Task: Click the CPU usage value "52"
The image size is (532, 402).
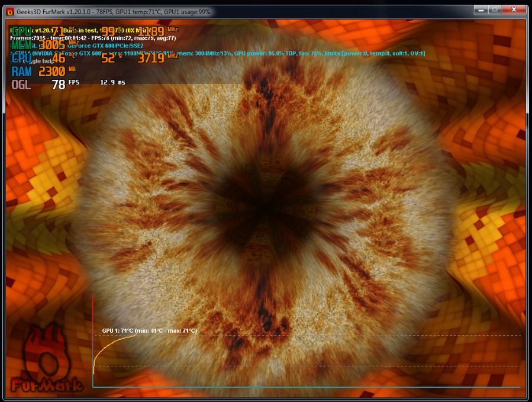Action: pyautogui.click(x=108, y=58)
